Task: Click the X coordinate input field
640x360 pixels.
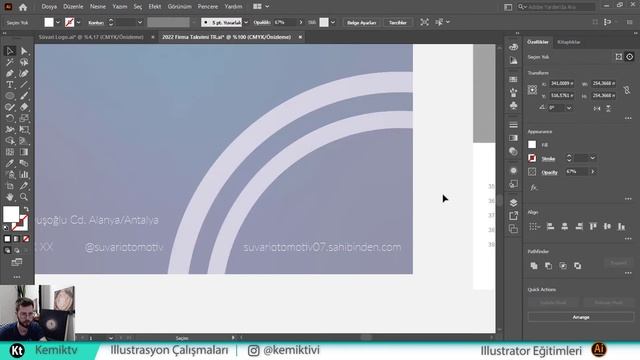Action: click(x=562, y=83)
